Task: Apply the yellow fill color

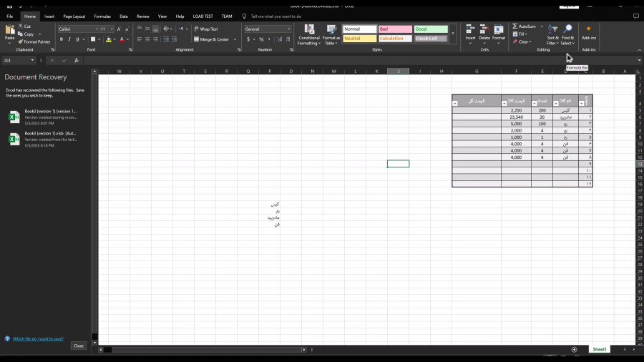Action: [109, 39]
